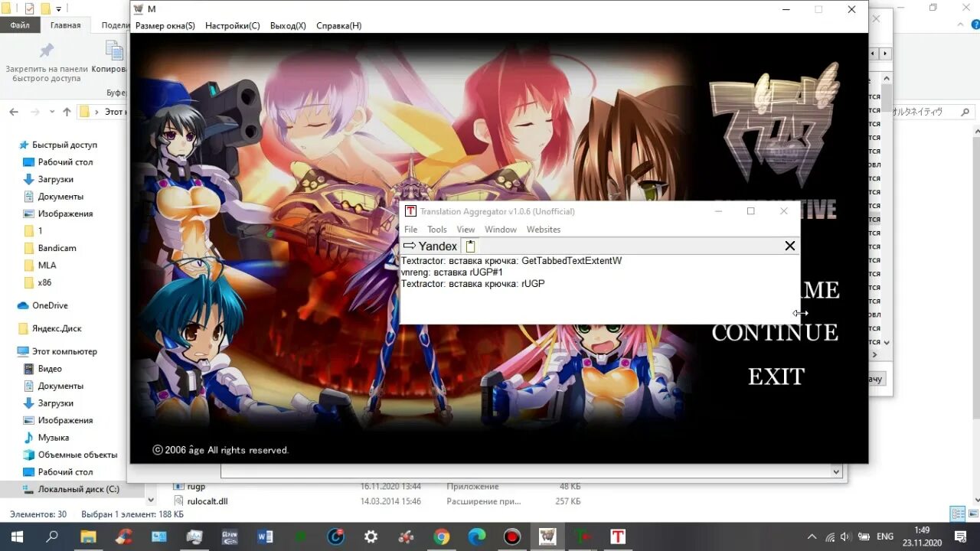
Task: Switch to the game window on the taskbar
Action: (547, 536)
